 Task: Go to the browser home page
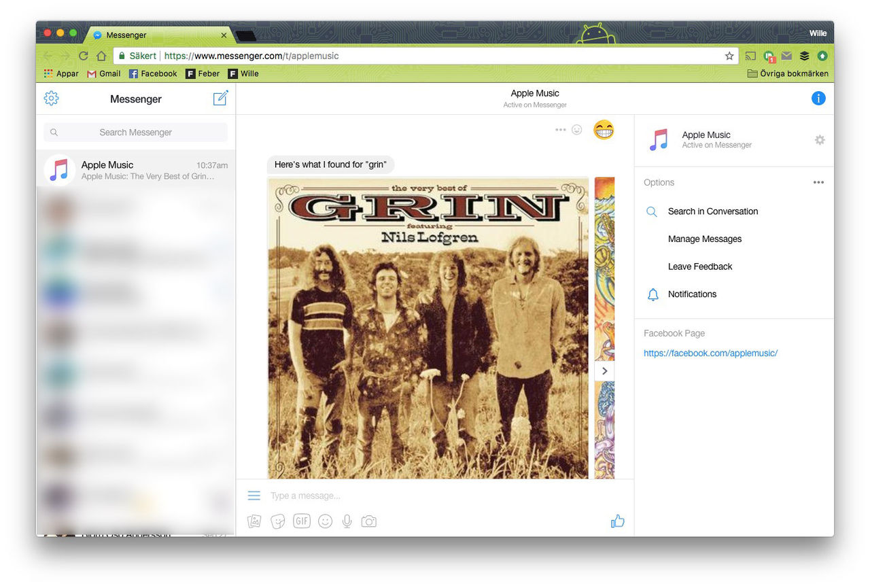pos(101,56)
